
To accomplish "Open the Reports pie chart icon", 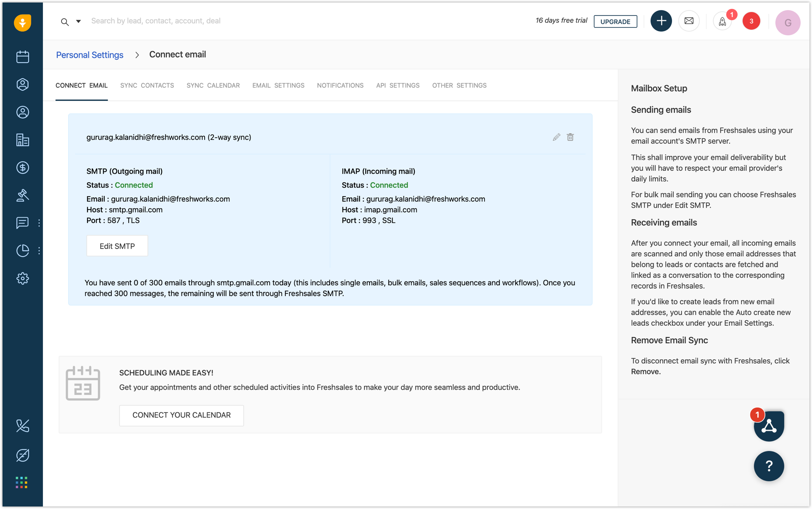I will [x=23, y=251].
